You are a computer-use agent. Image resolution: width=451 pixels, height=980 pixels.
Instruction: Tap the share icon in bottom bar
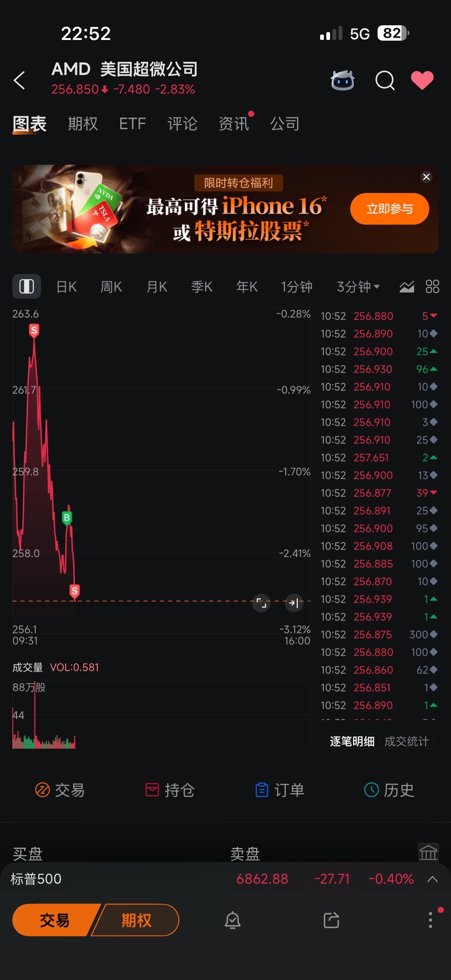(x=331, y=920)
